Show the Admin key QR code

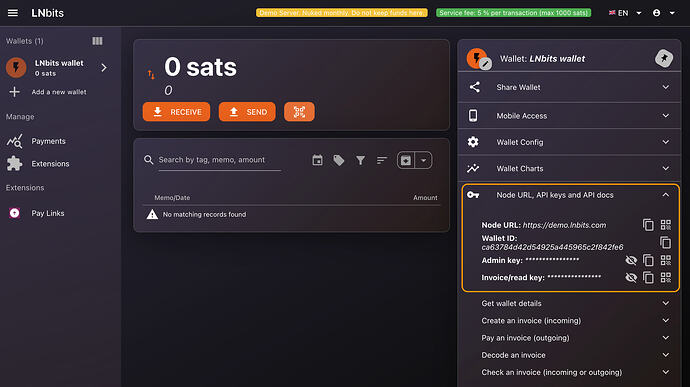click(x=666, y=260)
